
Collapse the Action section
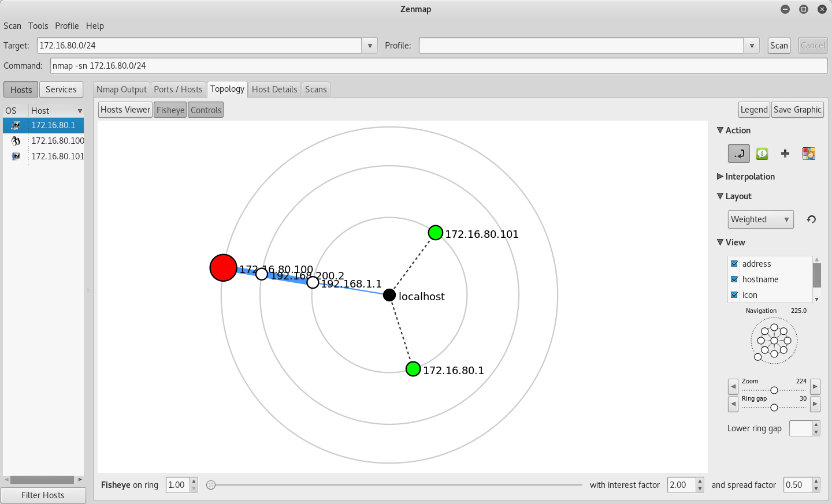(720, 130)
